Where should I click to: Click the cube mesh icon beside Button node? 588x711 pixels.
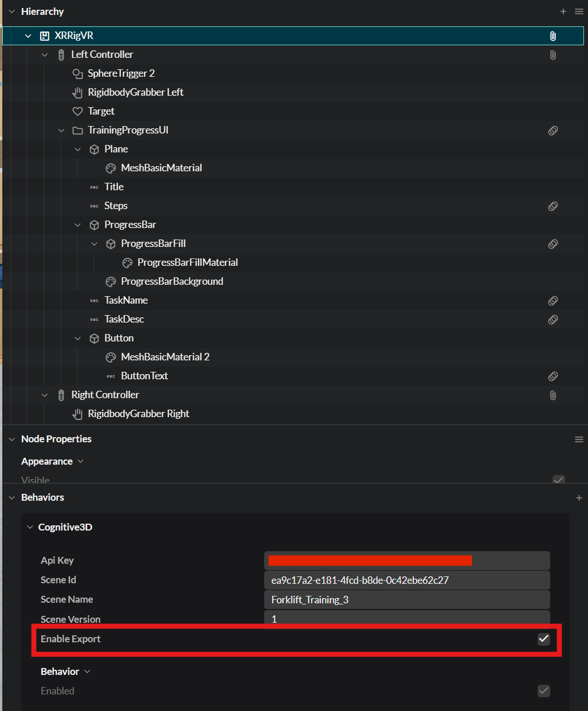point(94,338)
